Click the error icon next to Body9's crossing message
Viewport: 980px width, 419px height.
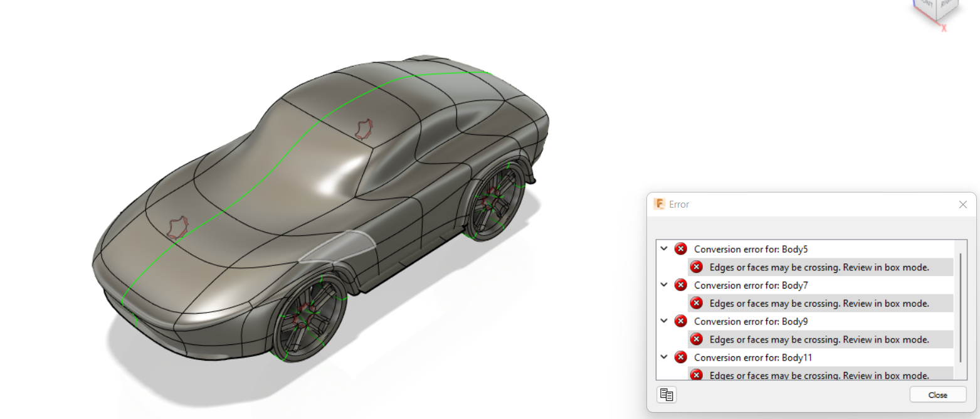click(696, 339)
